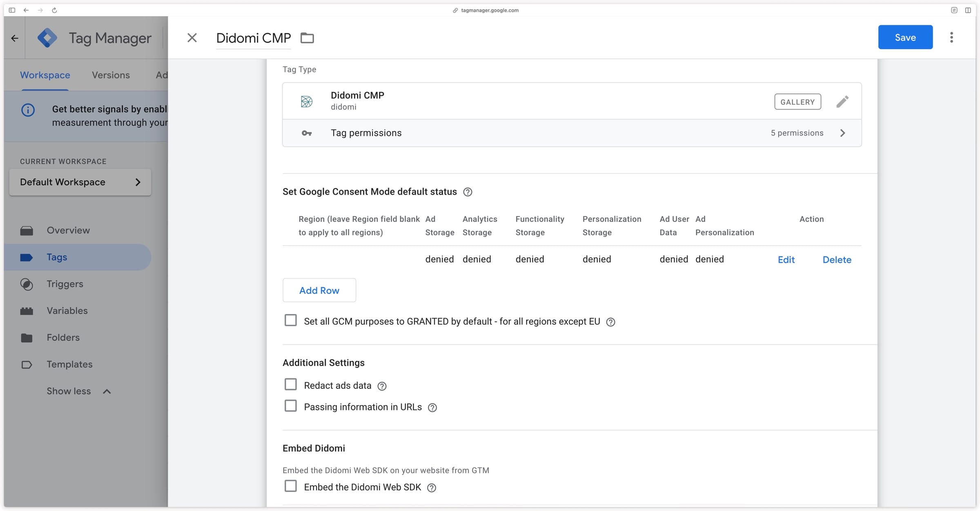Click the Didomi CMP tag name field

click(x=253, y=38)
